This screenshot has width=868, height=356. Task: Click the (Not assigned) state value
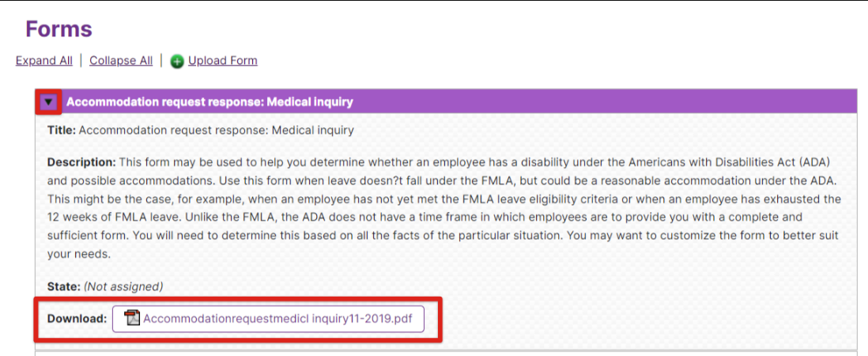[123, 287]
